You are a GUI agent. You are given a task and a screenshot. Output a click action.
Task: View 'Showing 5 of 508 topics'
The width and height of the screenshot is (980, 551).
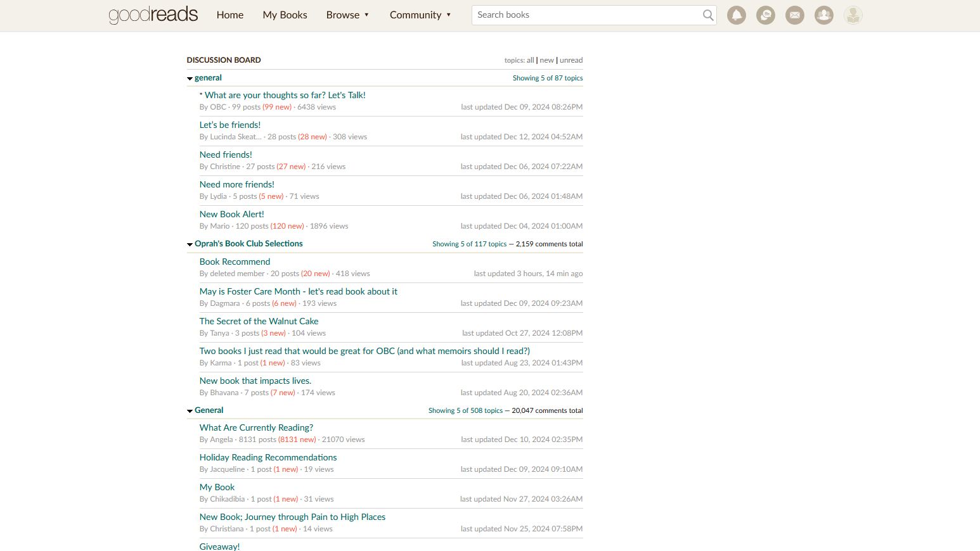[x=465, y=410]
